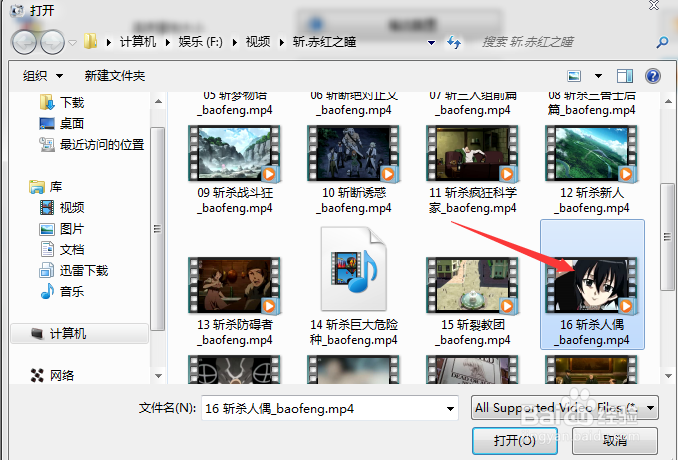
Task: Click the file list scroll down arrow
Action: coord(668,376)
